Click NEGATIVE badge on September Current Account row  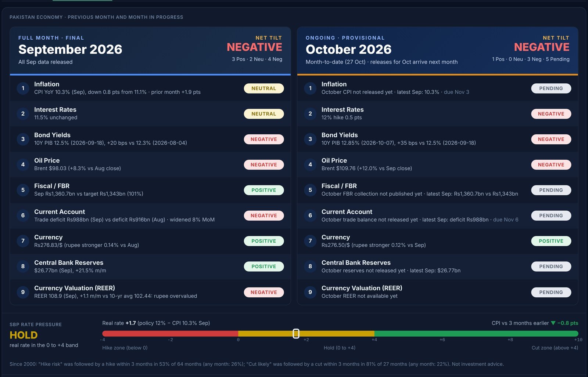point(264,215)
